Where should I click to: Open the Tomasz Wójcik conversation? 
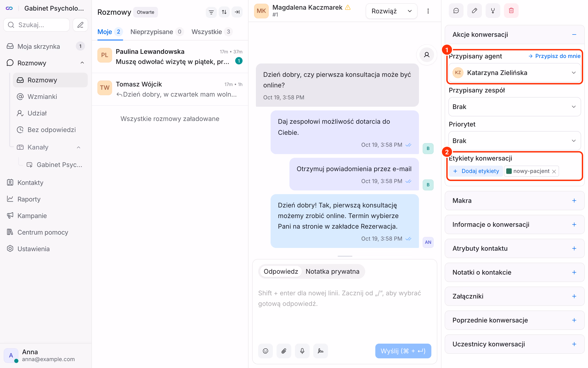tap(170, 89)
